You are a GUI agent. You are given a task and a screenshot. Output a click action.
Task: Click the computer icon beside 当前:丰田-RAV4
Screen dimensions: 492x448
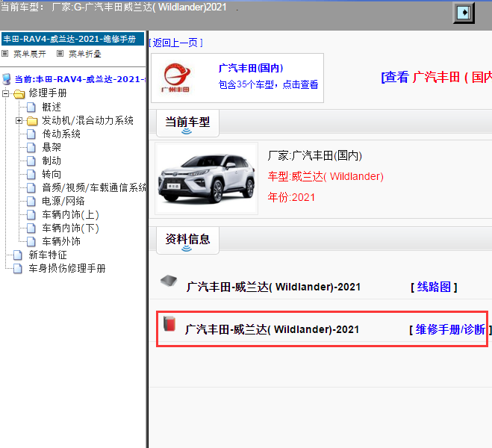(6, 79)
